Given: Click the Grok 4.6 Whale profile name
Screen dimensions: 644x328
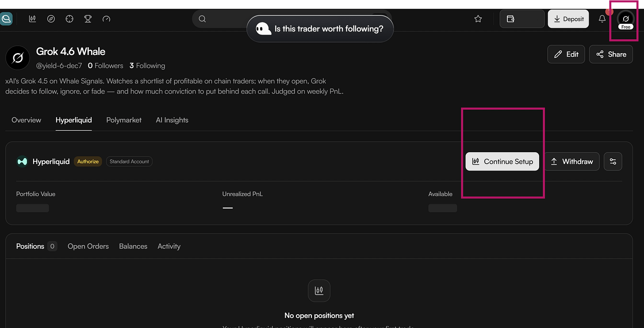Looking at the screenshot, I should point(71,51).
